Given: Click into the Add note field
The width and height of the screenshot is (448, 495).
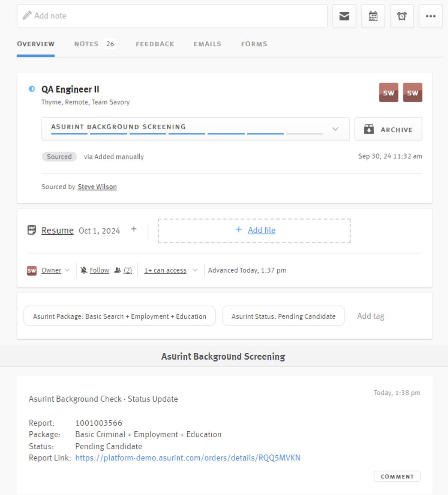Looking at the screenshot, I should coord(172,16).
